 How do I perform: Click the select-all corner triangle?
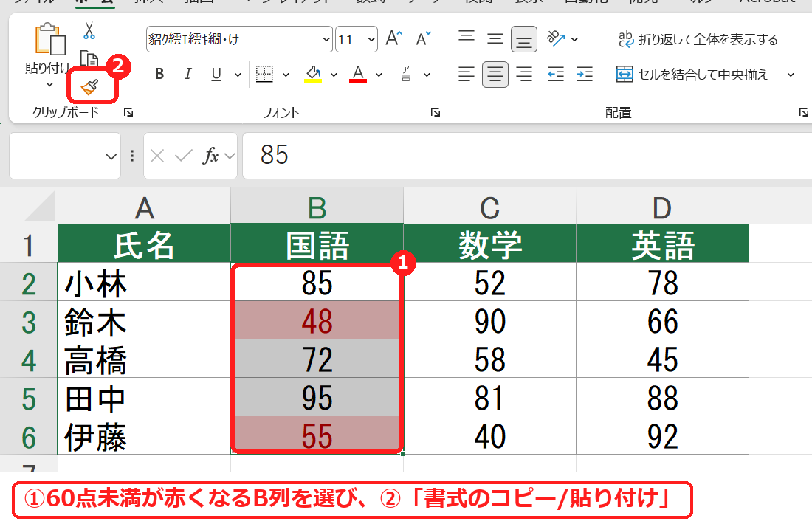pyautogui.click(x=41, y=206)
